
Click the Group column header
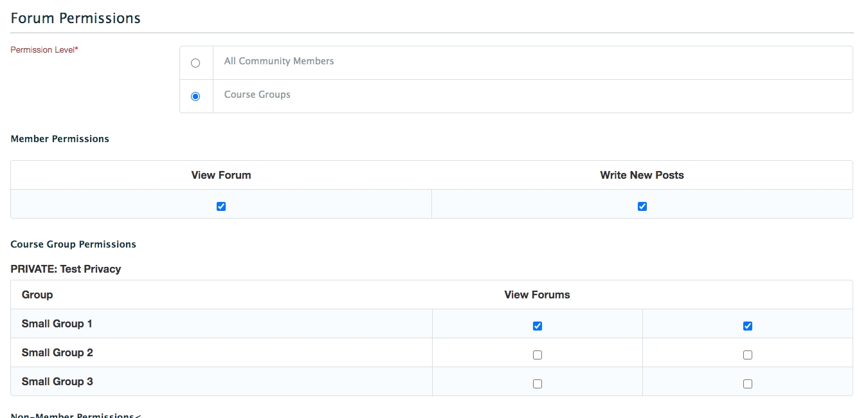(x=37, y=295)
